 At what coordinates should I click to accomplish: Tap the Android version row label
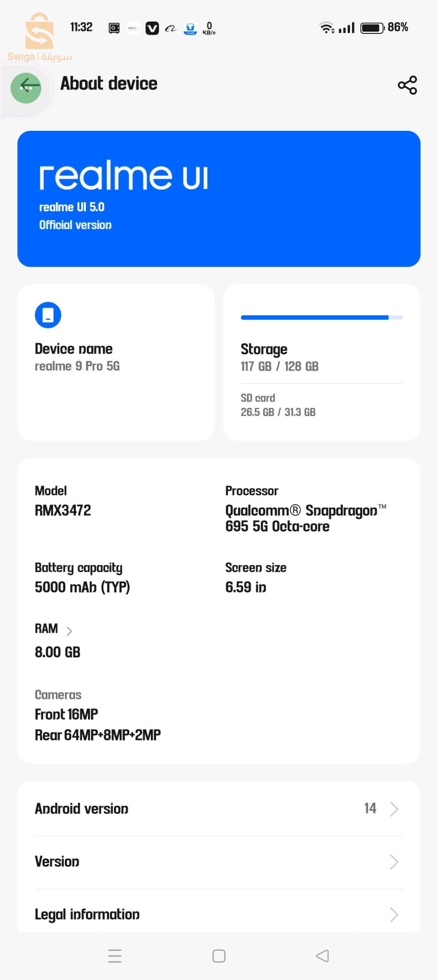click(x=82, y=809)
